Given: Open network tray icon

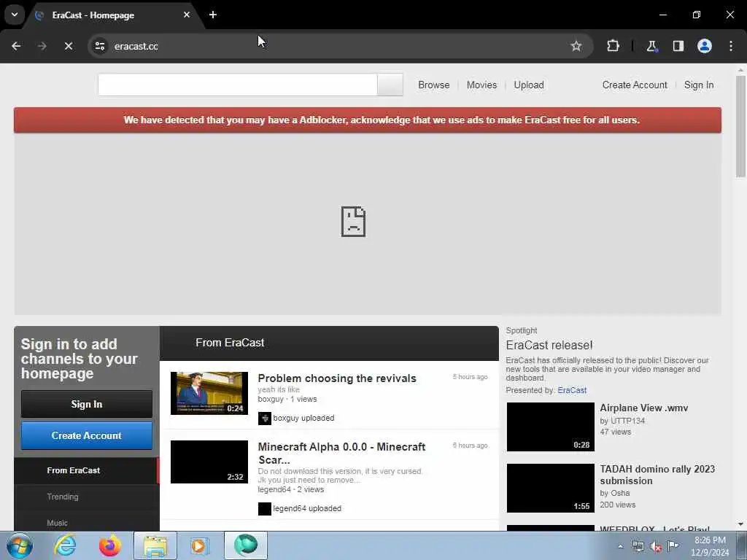Looking at the screenshot, I should pyautogui.click(x=638, y=547).
